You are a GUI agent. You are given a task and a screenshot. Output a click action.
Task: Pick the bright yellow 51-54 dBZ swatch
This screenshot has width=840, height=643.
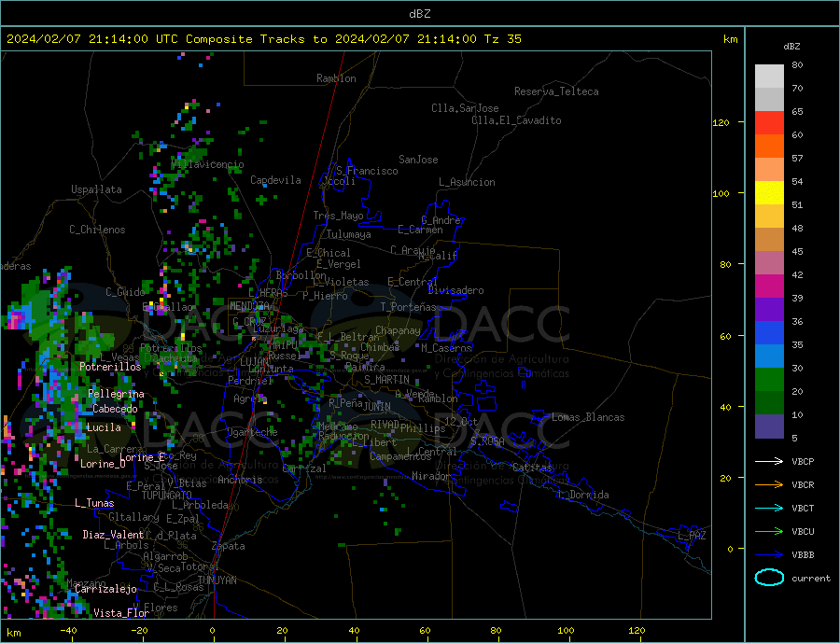click(x=769, y=193)
